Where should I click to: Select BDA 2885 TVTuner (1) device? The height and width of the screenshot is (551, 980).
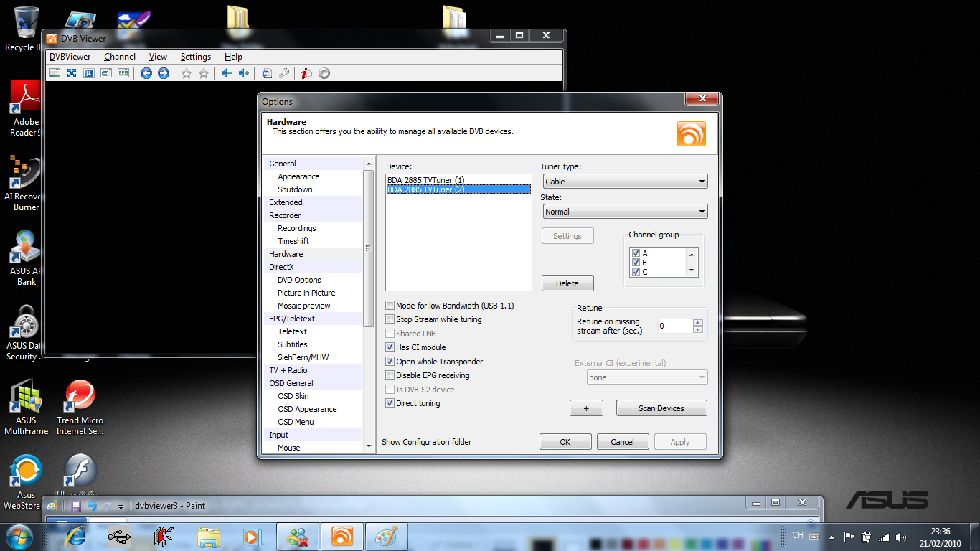[458, 180]
